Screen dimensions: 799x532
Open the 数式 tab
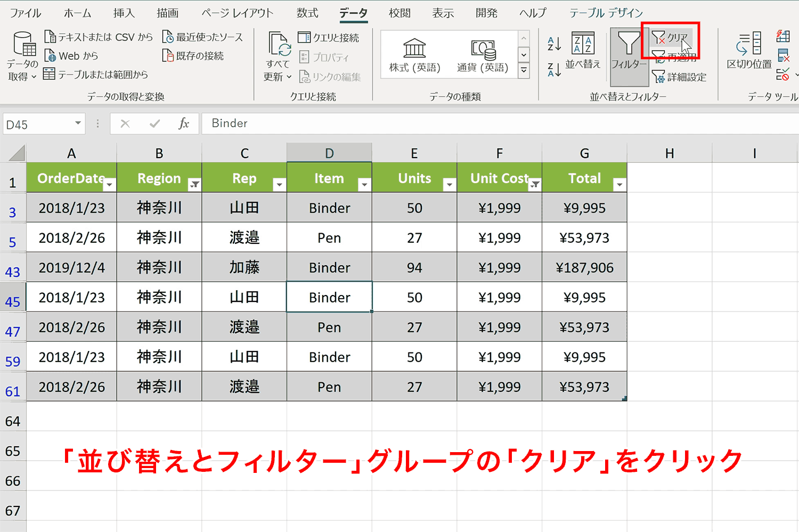click(x=307, y=13)
